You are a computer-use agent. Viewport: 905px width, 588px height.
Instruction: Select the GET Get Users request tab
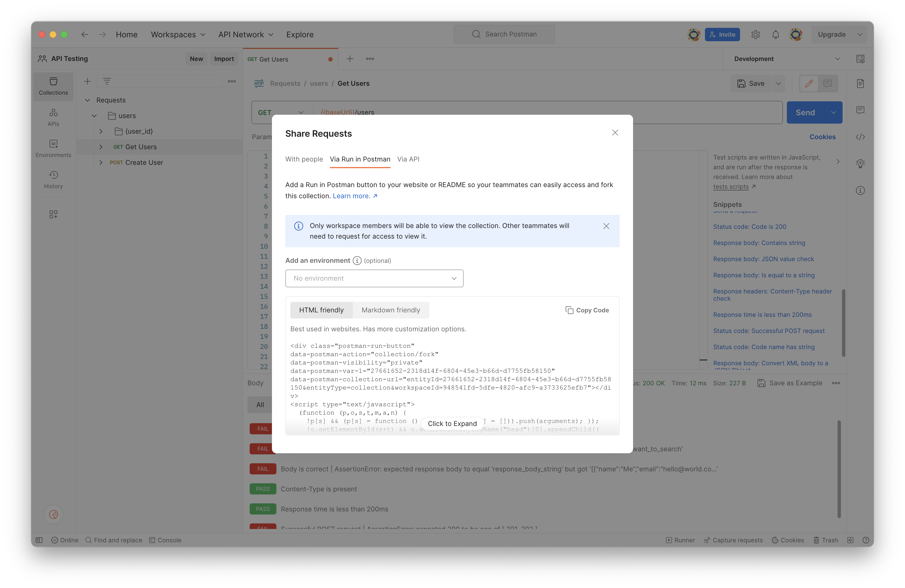click(291, 59)
